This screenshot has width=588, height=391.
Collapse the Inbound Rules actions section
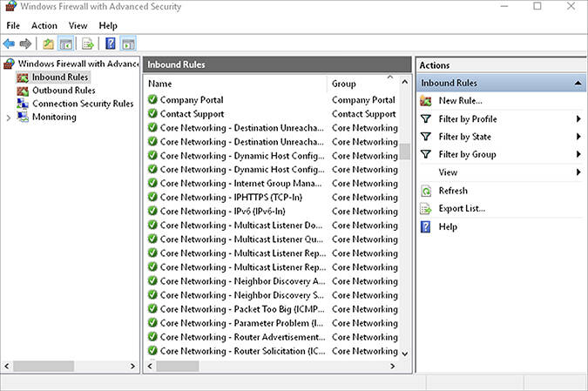[x=578, y=83]
